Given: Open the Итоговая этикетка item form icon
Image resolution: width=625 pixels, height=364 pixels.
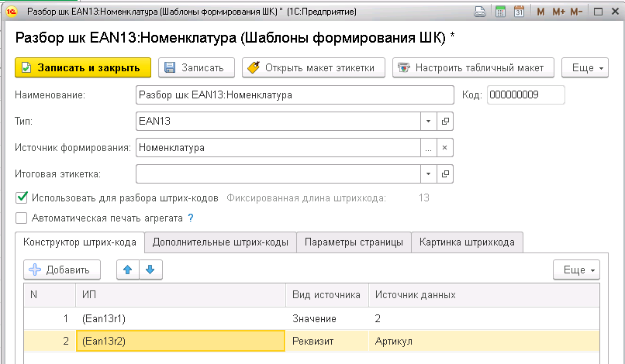Looking at the screenshot, I should coord(445,174).
